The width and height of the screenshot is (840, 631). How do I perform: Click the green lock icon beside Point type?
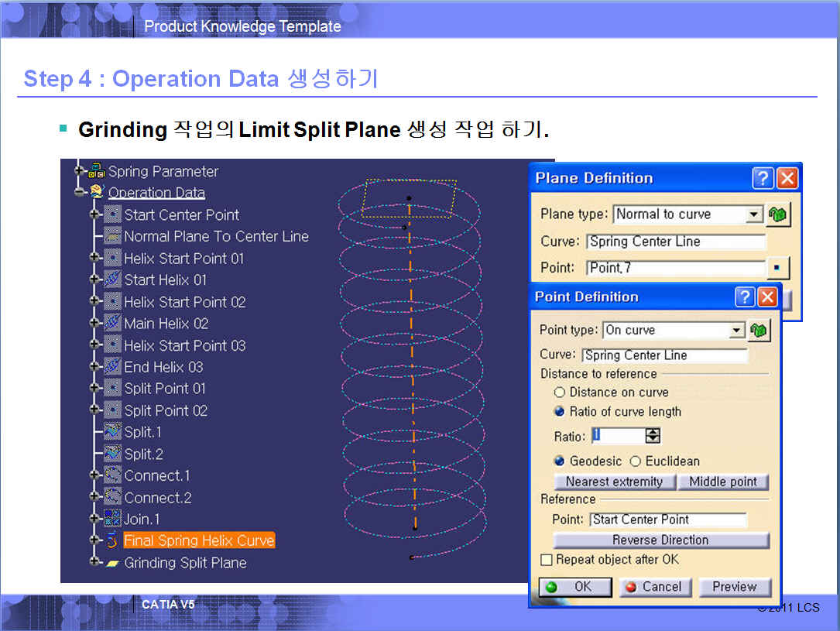(758, 331)
